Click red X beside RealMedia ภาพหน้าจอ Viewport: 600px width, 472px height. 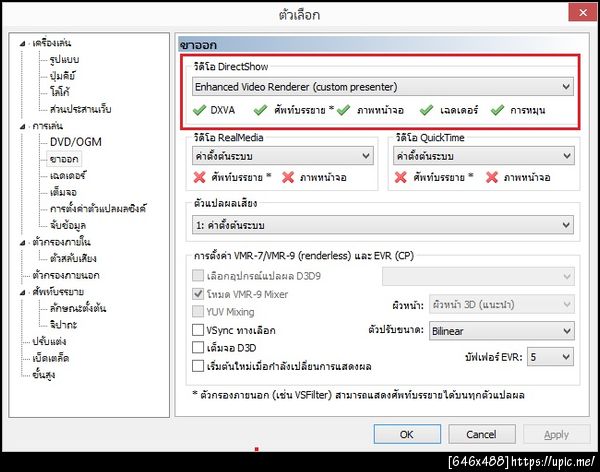pyautogui.click(x=288, y=177)
